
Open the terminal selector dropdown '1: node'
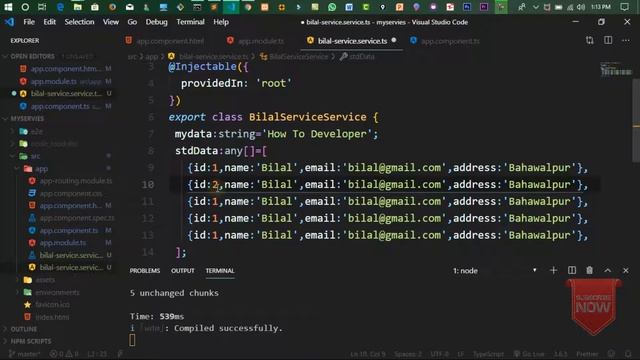coord(494,271)
